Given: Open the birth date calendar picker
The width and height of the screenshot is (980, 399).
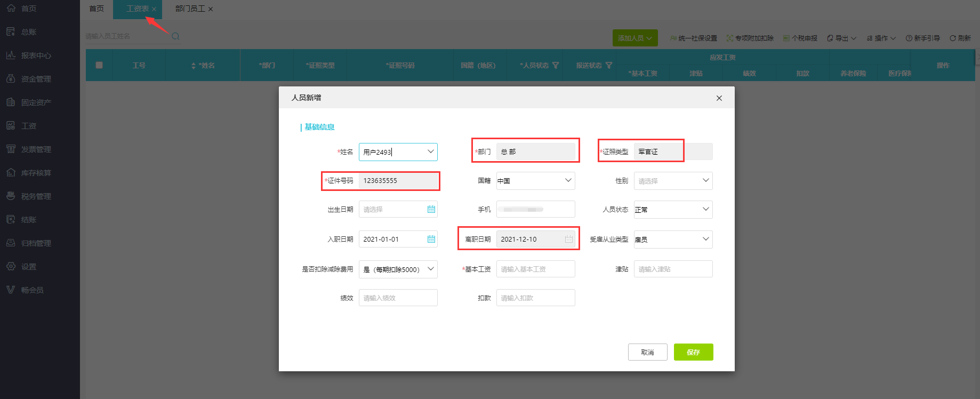Looking at the screenshot, I should coord(431,210).
